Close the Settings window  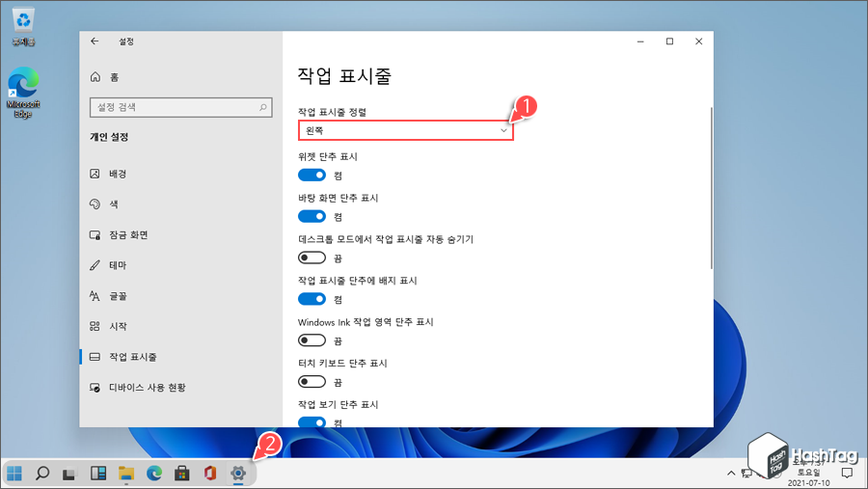point(698,41)
